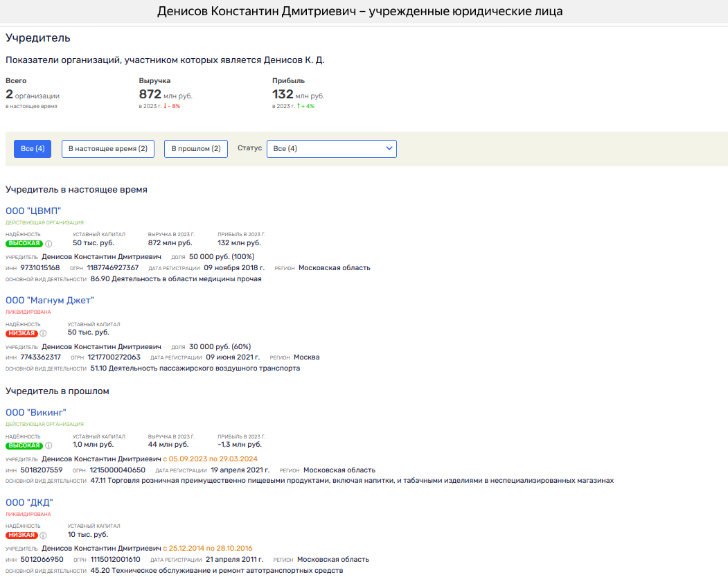The height and width of the screenshot is (577, 728).
Task: Filter by В настоящее время (2)
Action: tap(107, 149)
